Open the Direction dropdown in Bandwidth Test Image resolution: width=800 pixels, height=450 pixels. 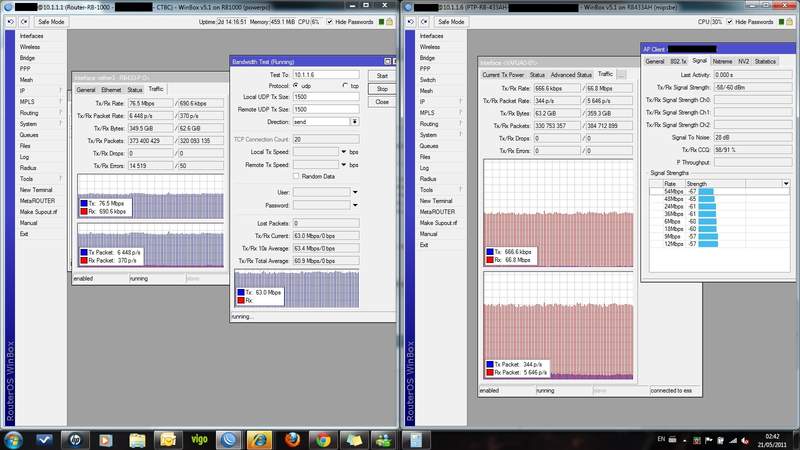click(x=355, y=122)
